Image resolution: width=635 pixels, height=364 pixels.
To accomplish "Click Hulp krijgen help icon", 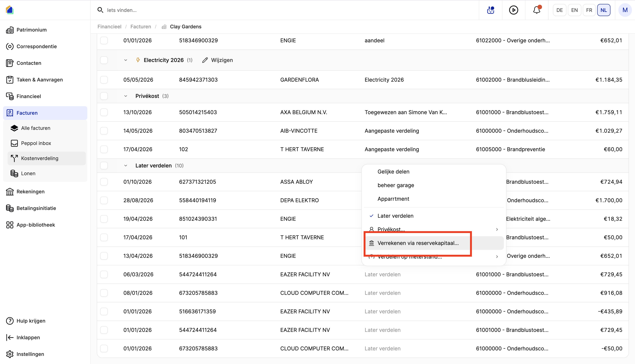I will pos(10,321).
